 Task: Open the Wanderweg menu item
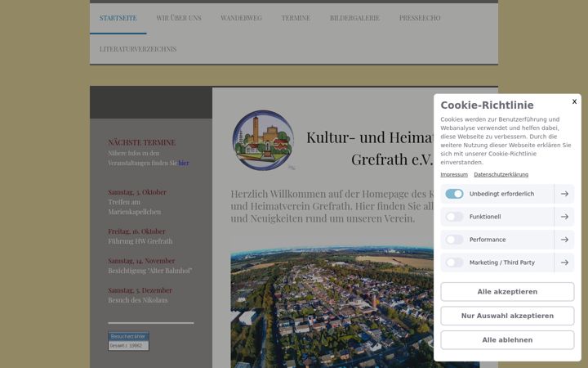241,18
